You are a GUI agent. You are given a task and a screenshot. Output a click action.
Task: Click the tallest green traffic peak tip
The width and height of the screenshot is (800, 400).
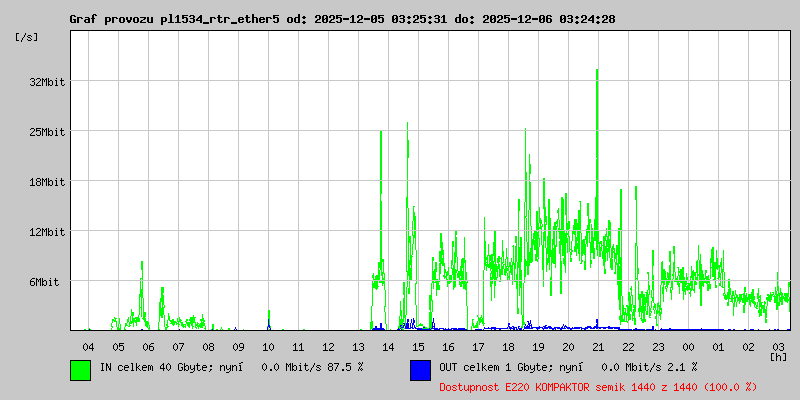597,71
